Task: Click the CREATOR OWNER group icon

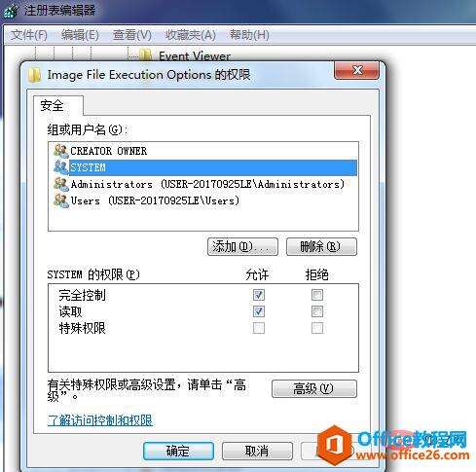Action: 60,151
